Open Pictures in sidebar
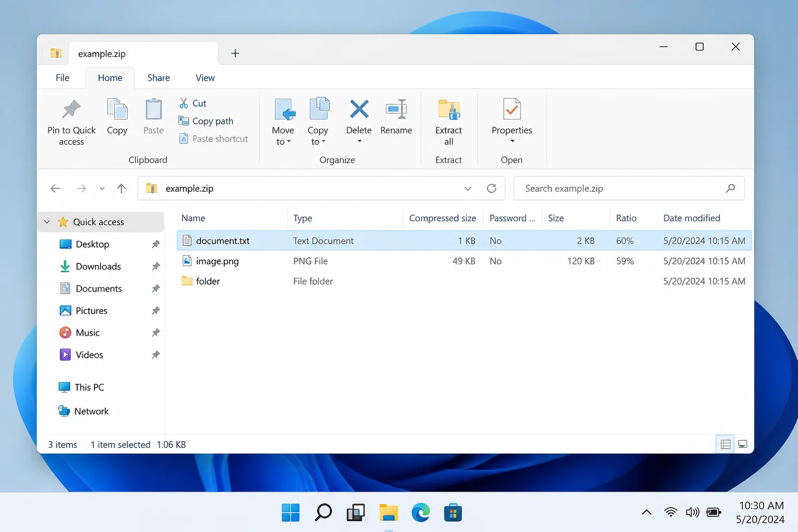The width and height of the screenshot is (798, 532). pyautogui.click(x=91, y=311)
